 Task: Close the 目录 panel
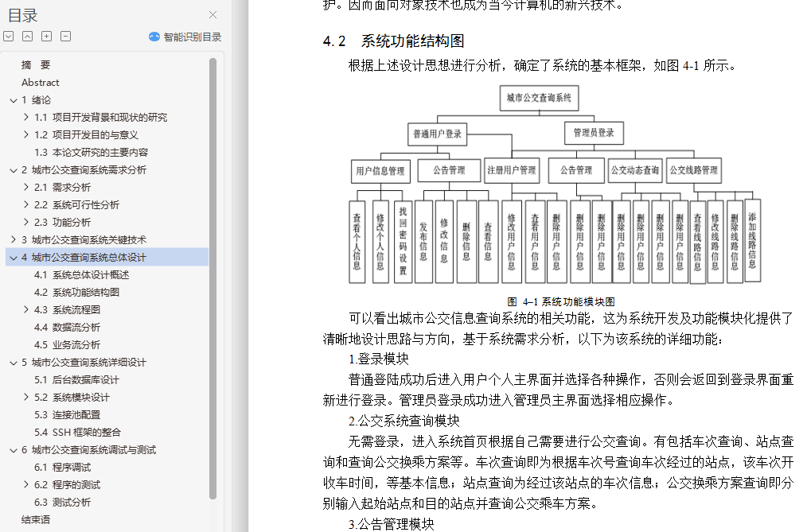tap(213, 15)
